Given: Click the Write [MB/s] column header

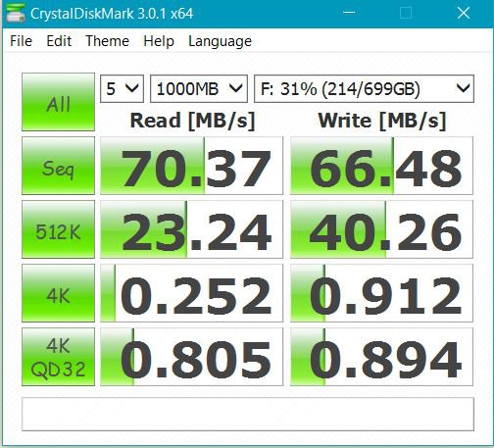Looking at the screenshot, I should (x=382, y=121).
